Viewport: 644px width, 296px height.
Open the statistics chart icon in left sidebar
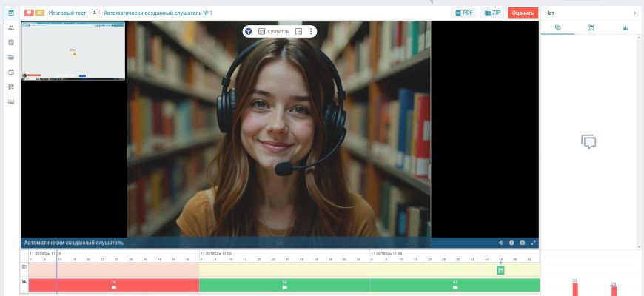pyautogui.click(x=11, y=101)
